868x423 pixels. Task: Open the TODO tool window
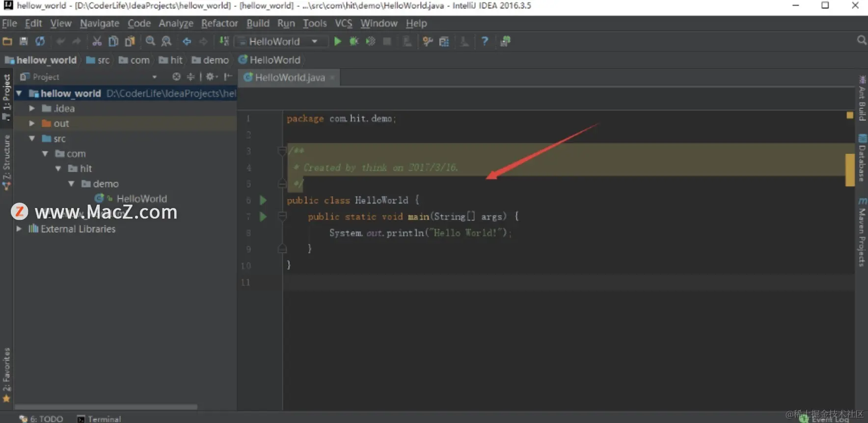[x=41, y=419]
